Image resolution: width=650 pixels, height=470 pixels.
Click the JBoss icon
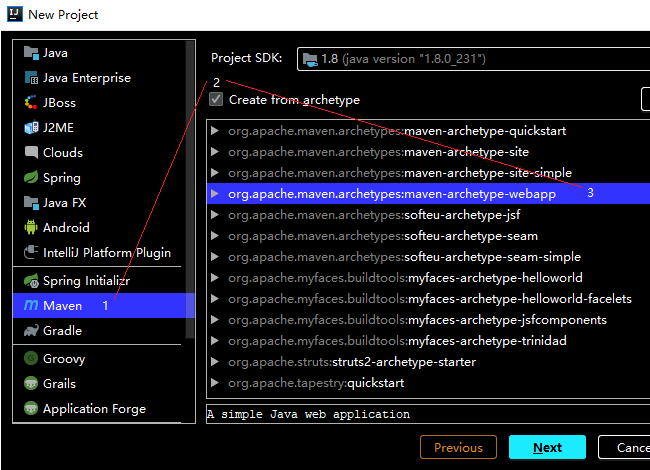point(31,103)
